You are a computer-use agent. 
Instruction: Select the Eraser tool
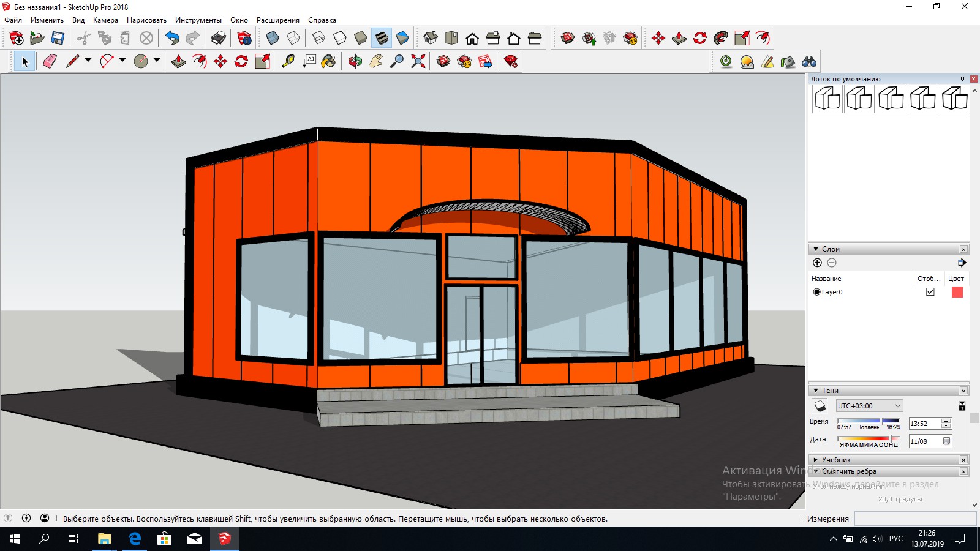tap(50, 61)
